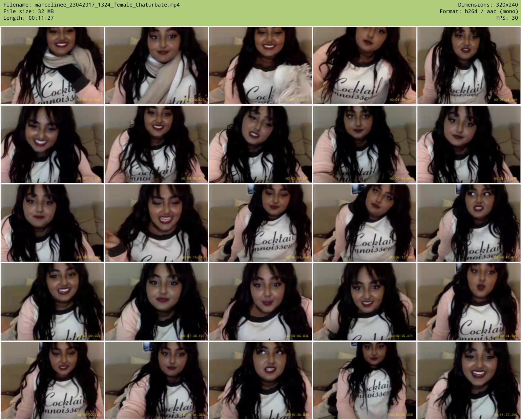The image size is (521, 420).
Task: Click the thumbnail stamped 00:08:06
Action: tap(260, 302)
